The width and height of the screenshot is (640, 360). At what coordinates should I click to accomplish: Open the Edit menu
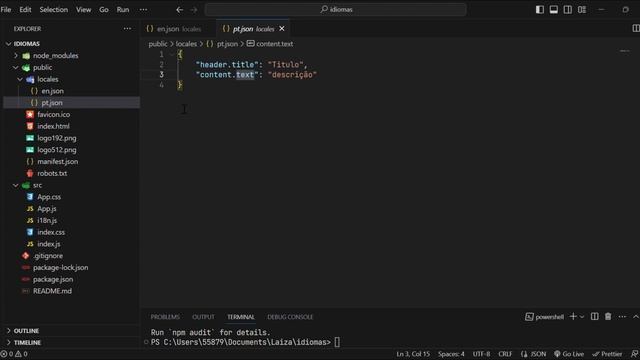coord(25,9)
